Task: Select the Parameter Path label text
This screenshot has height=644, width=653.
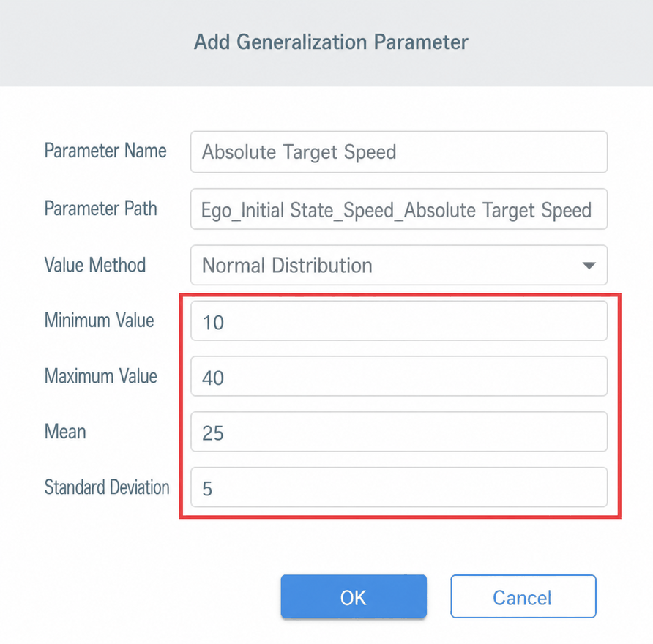Action: [101, 208]
